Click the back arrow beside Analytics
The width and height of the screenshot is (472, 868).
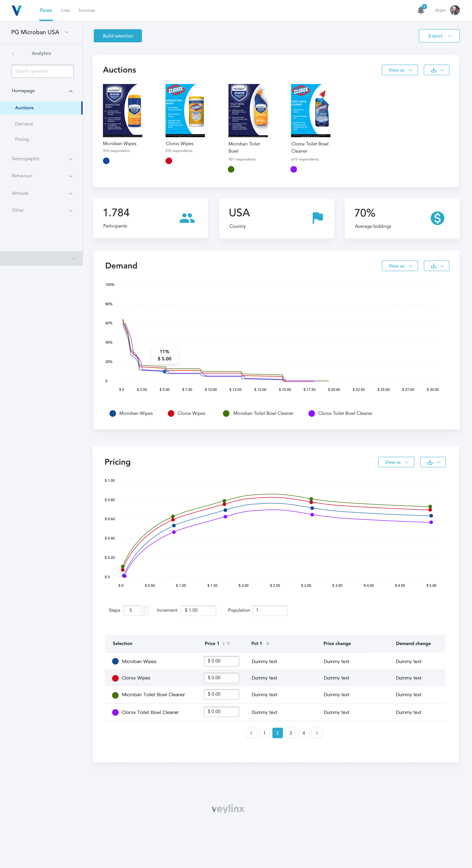13,54
